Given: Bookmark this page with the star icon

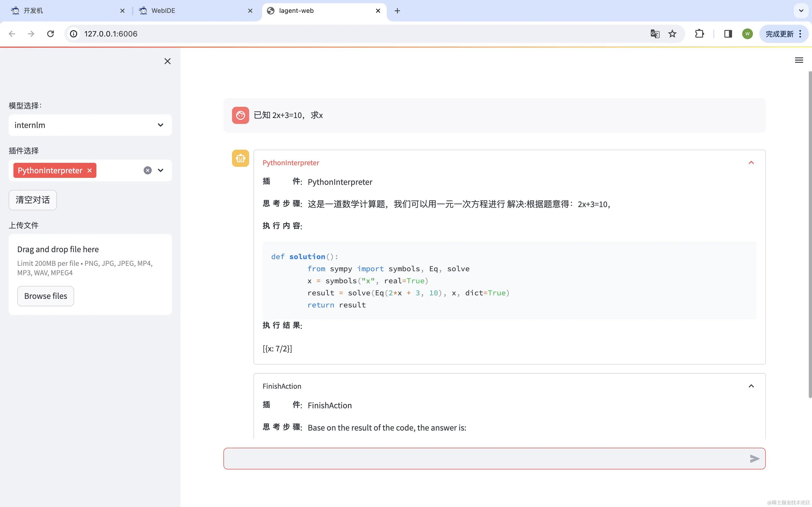Looking at the screenshot, I should pos(672,34).
